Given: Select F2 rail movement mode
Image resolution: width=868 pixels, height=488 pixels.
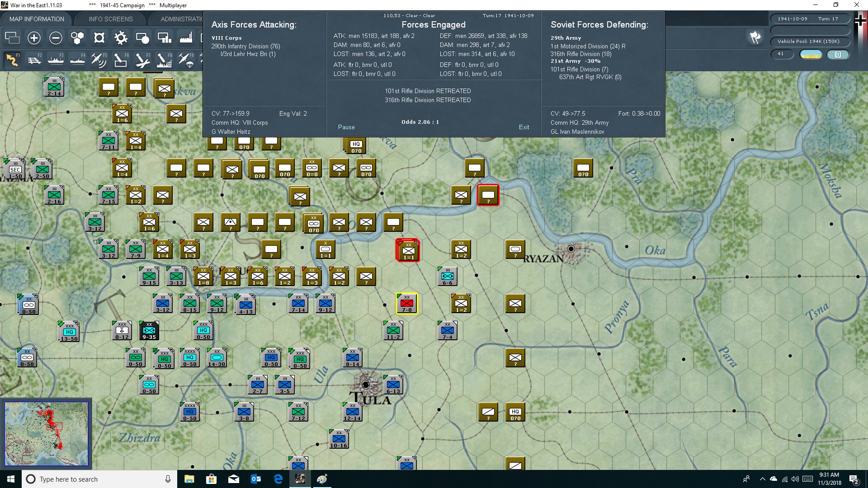Looking at the screenshot, I should pos(34,60).
